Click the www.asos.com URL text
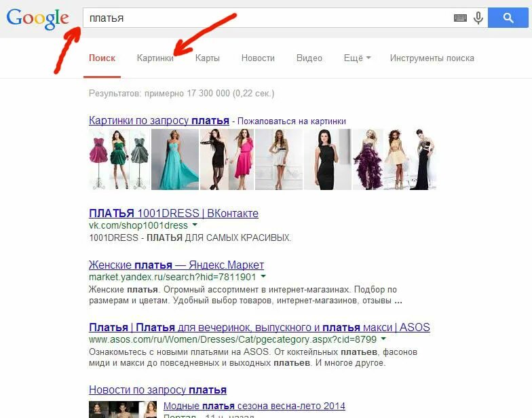This screenshot has width=532, height=418. coord(233,339)
